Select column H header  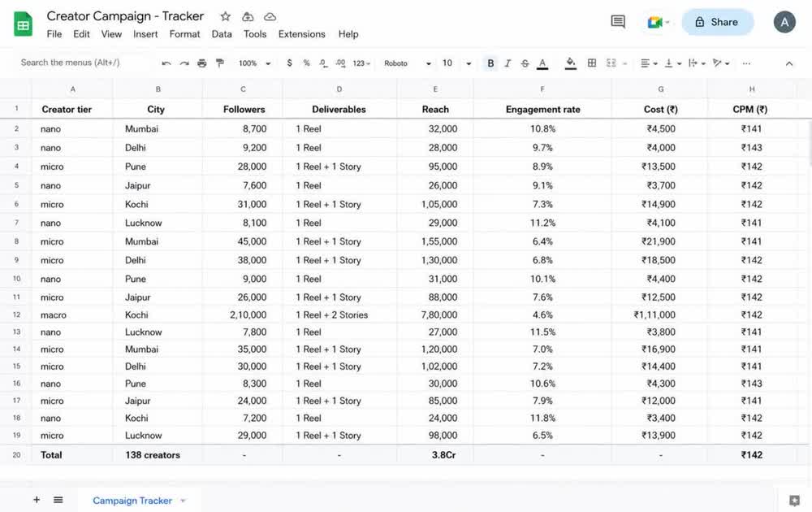pos(751,89)
